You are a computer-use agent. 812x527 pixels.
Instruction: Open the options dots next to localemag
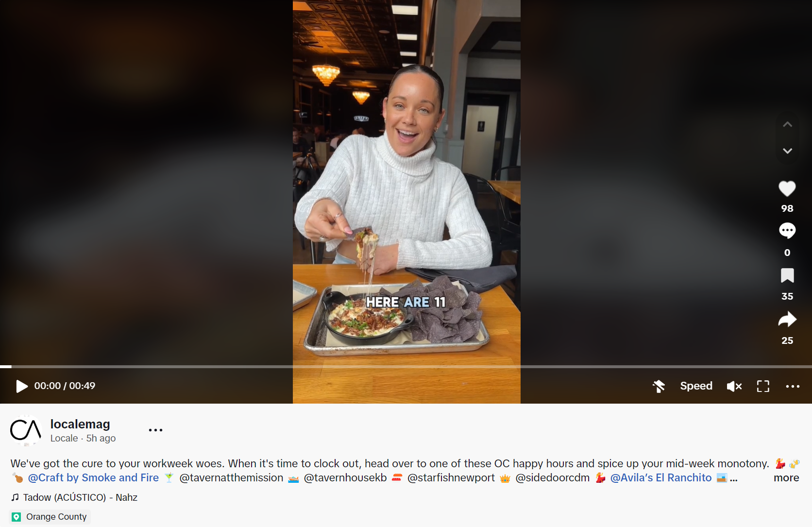click(x=155, y=430)
